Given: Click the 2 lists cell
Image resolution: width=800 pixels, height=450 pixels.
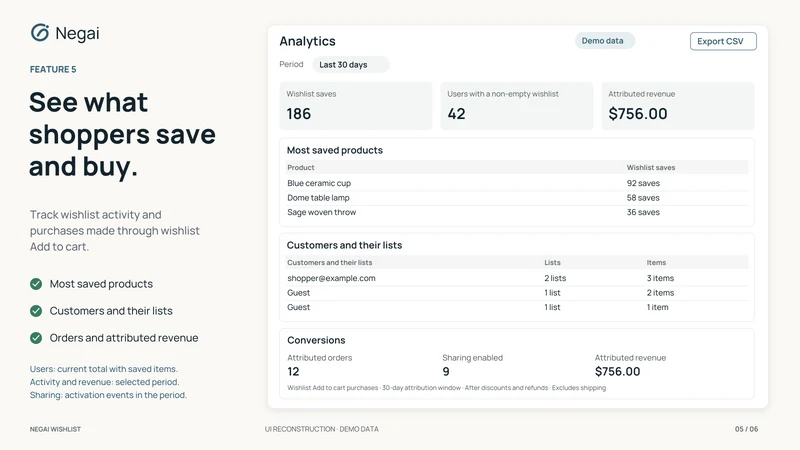Looking at the screenshot, I should tap(555, 278).
